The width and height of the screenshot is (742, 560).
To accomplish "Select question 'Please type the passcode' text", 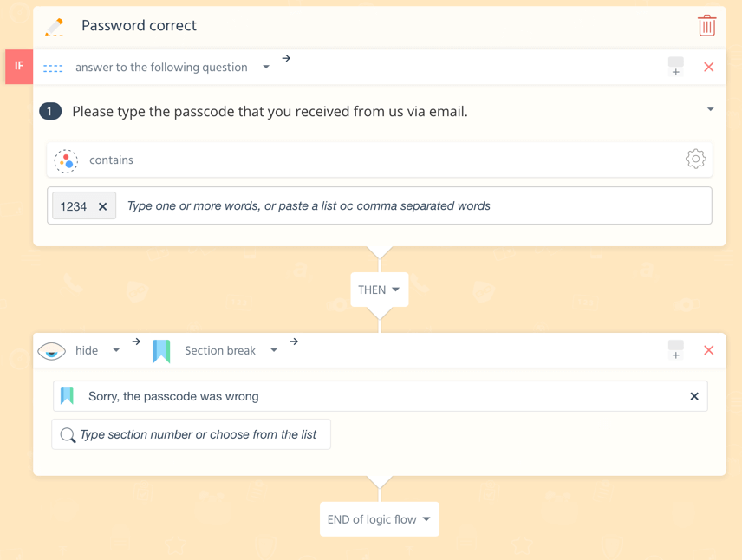I will coord(270,112).
